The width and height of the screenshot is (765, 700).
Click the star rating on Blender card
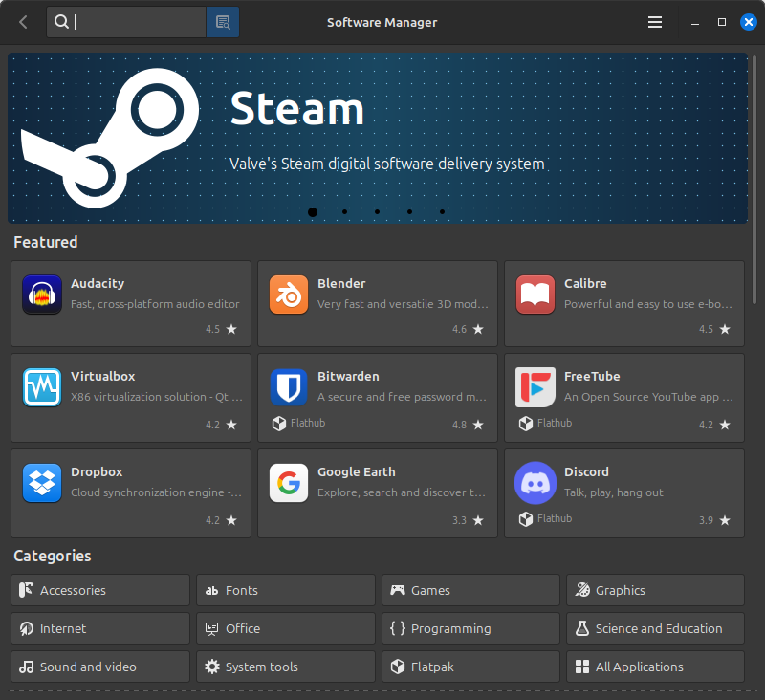479,329
